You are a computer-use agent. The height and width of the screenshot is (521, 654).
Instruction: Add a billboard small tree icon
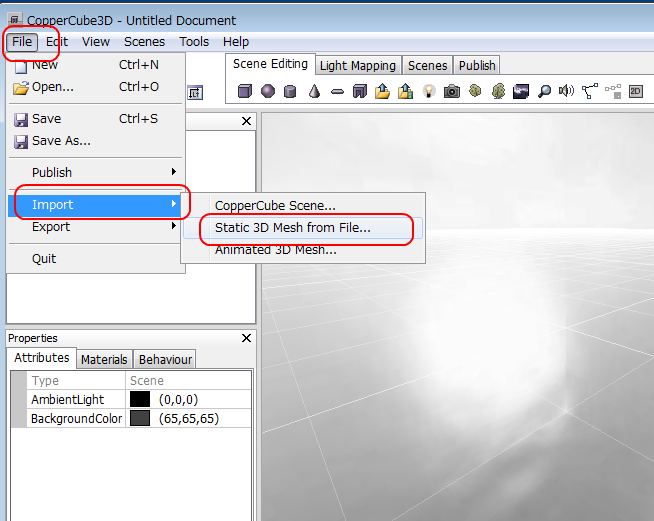(x=475, y=90)
